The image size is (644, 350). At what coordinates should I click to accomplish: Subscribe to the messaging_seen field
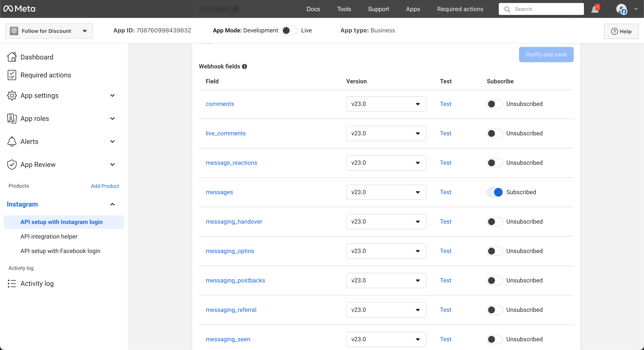[494, 339]
